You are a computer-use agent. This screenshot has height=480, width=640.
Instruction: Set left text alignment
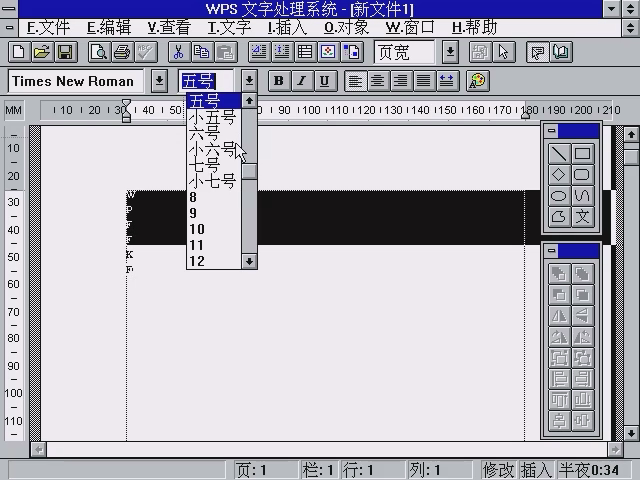(355, 81)
